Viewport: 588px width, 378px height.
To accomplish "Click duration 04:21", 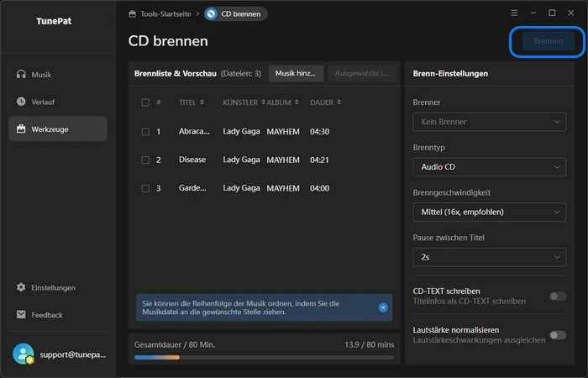I will (x=319, y=160).
